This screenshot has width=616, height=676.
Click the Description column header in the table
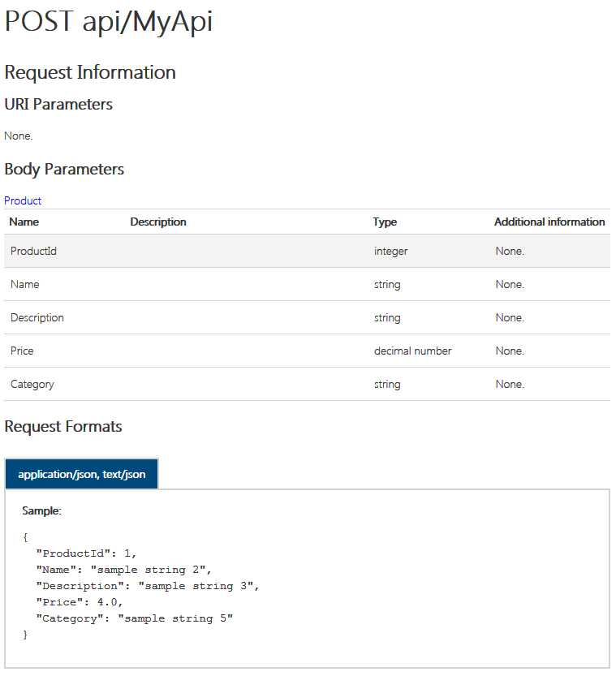158,222
